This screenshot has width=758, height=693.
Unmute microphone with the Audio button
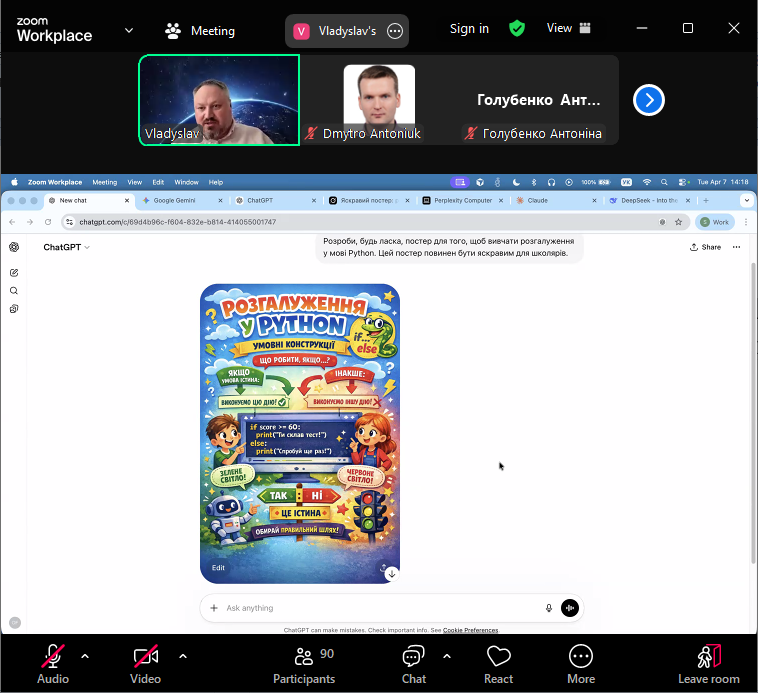(53, 663)
